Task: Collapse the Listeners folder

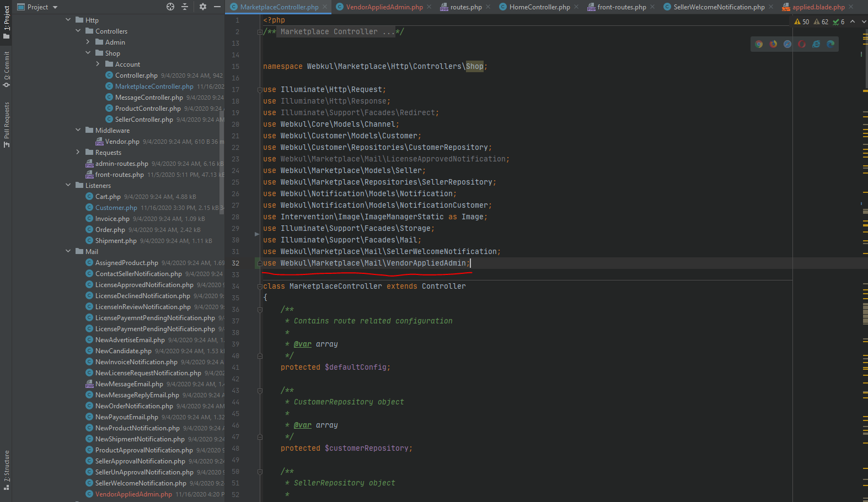Action: coord(68,185)
